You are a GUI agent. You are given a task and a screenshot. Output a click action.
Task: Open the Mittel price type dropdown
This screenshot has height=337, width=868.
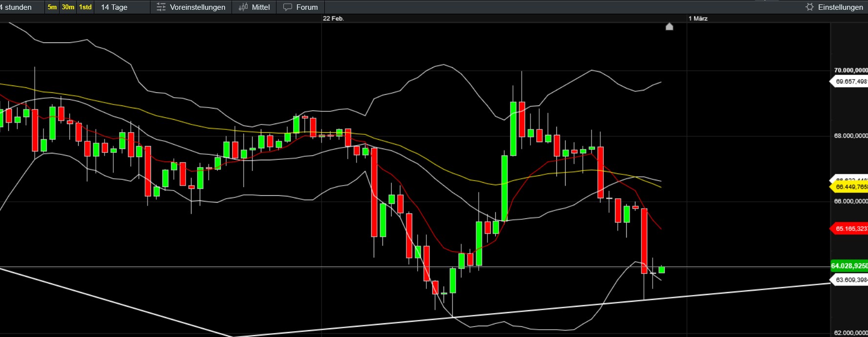point(260,7)
